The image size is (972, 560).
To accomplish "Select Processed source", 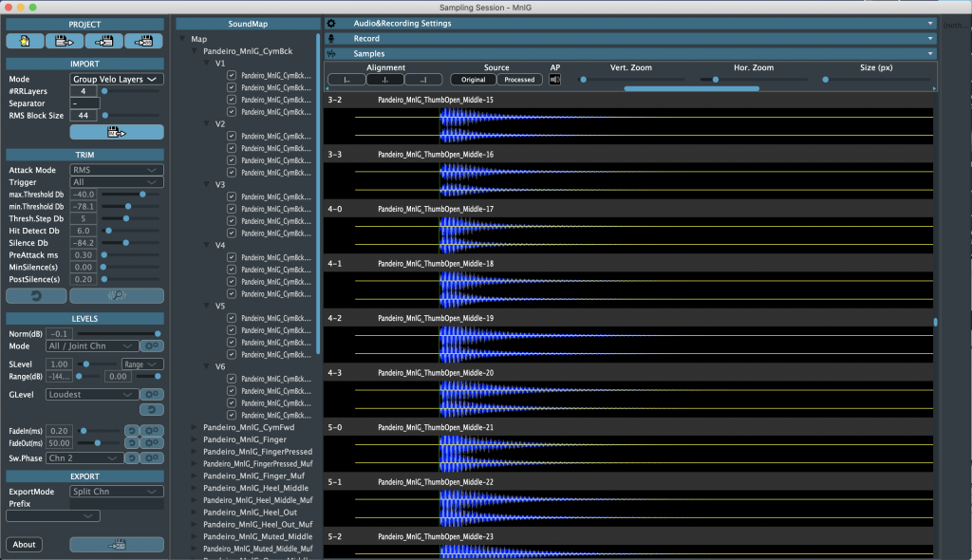I will pyautogui.click(x=519, y=80).
